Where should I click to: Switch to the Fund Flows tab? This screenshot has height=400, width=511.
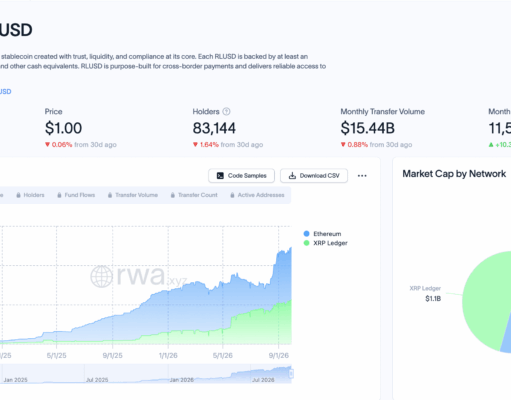pos(76,195)
